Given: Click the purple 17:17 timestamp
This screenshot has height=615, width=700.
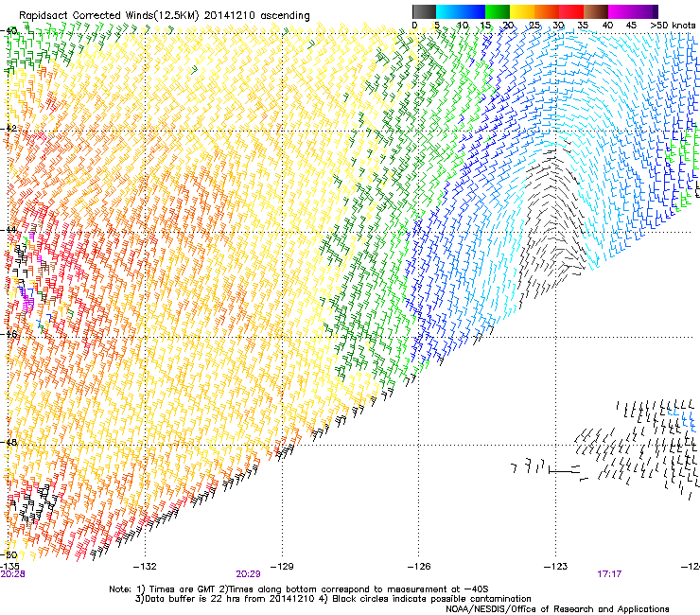Looking at the screenshot, I should (x=609, y=574).
